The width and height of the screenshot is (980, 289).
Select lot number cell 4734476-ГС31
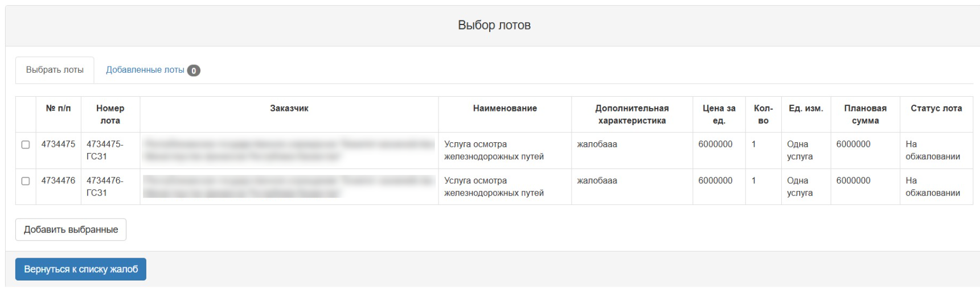(x=105, y=187)
